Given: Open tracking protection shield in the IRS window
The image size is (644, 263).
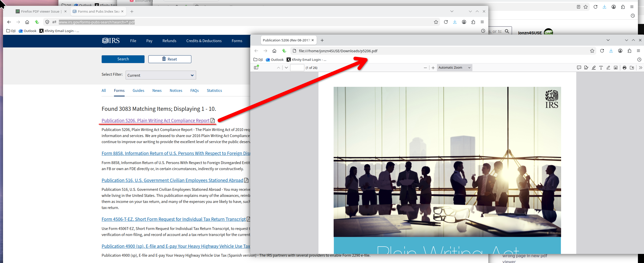Looking at the screenshot, I should click(47, 22).
